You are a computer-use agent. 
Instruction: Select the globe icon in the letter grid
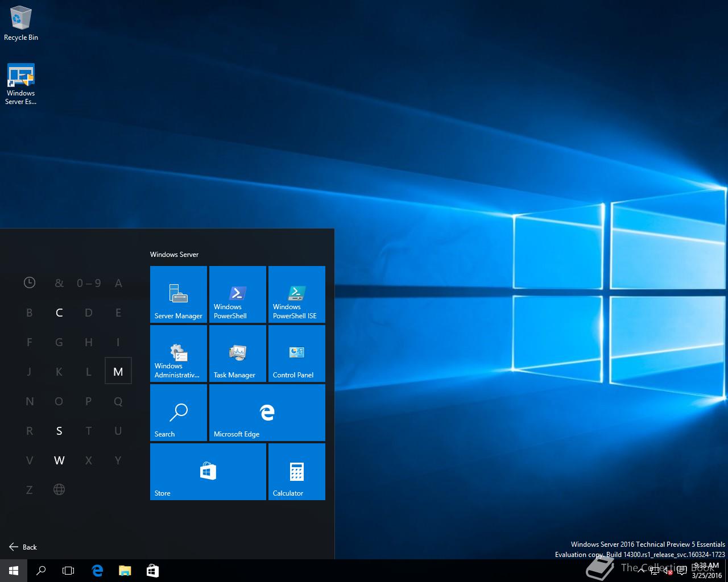click(59, 489)
